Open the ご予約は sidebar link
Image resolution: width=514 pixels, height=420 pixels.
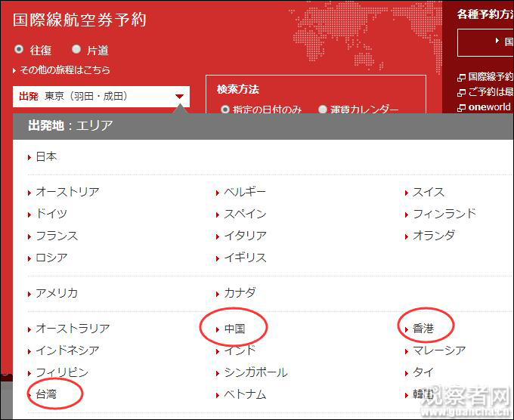click(491, 91)
